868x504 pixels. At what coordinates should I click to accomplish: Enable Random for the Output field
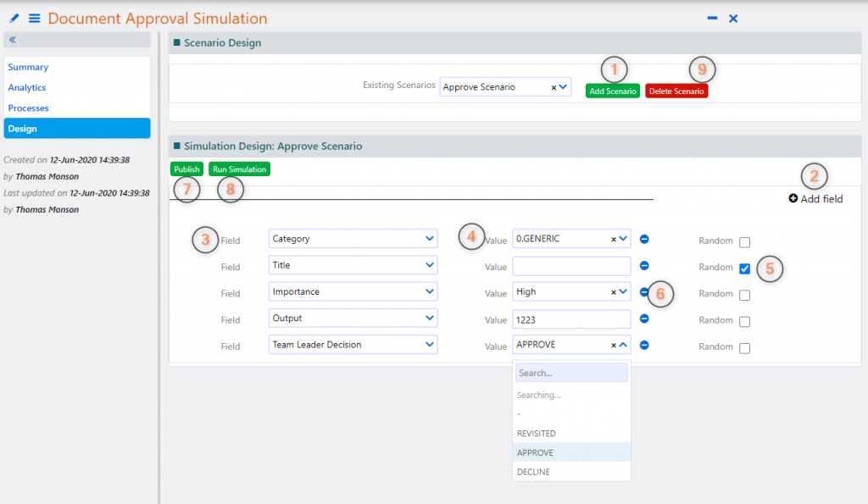coord(743,323)
